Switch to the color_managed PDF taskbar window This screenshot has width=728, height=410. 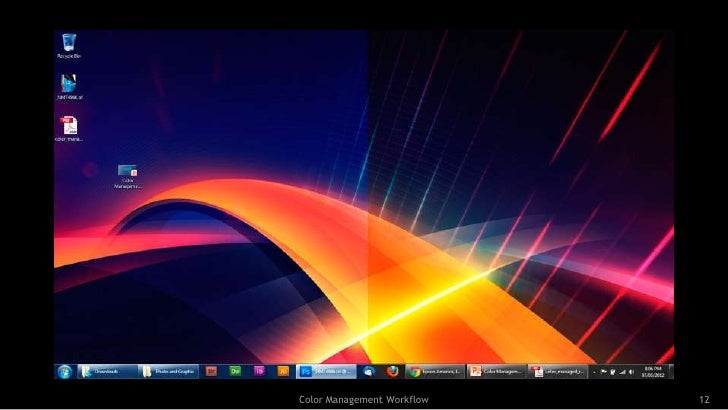[557, 371]
